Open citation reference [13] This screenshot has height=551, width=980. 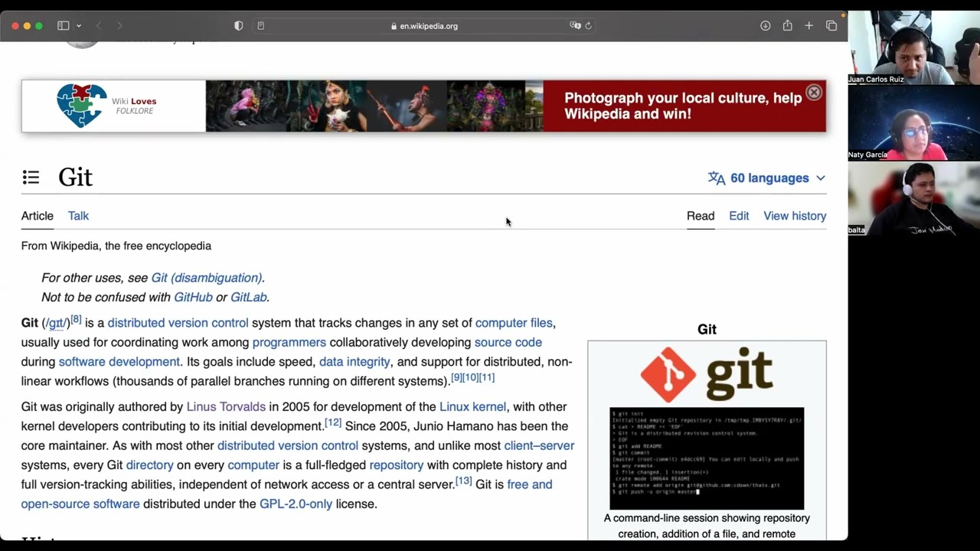[x=464, y=481]
